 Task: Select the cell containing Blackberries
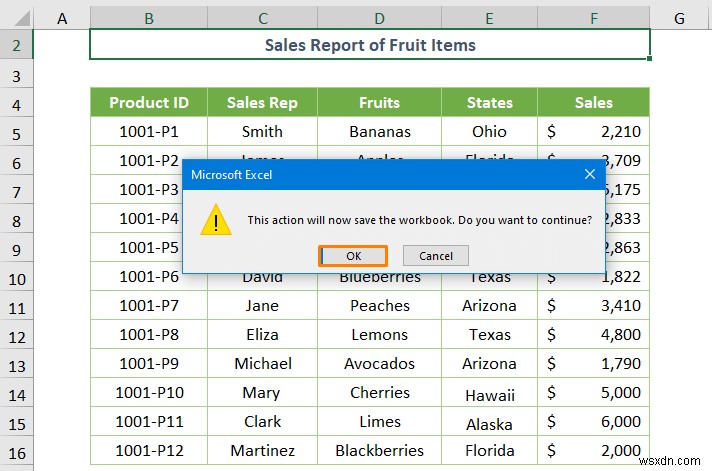(379, 450)
